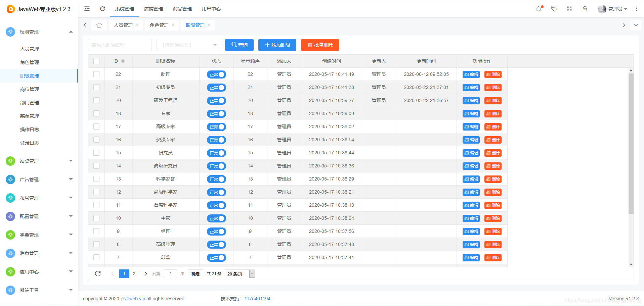Image resolution: width=644 pixels, height=306 pixels.
Task: Check the row for 初级专员
Action: (96, 87)
